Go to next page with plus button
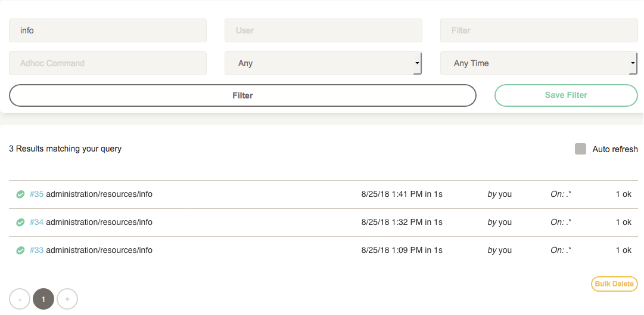 (x=67, y=299)
